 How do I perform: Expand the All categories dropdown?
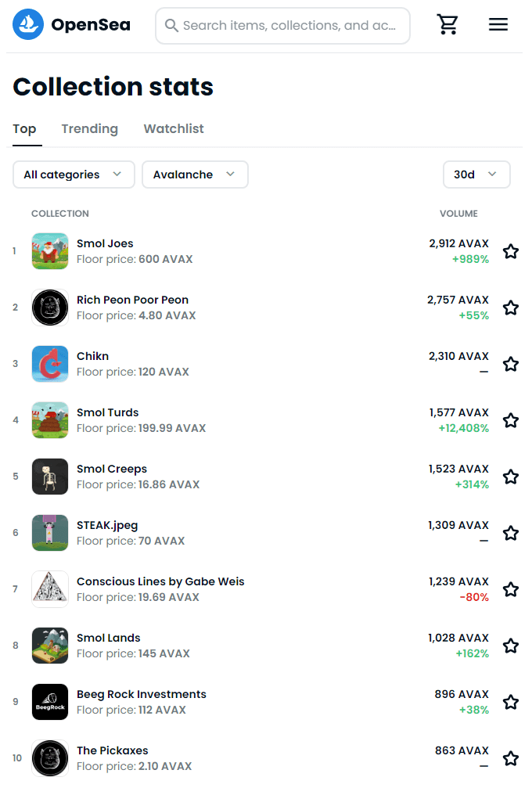[74, 175]
